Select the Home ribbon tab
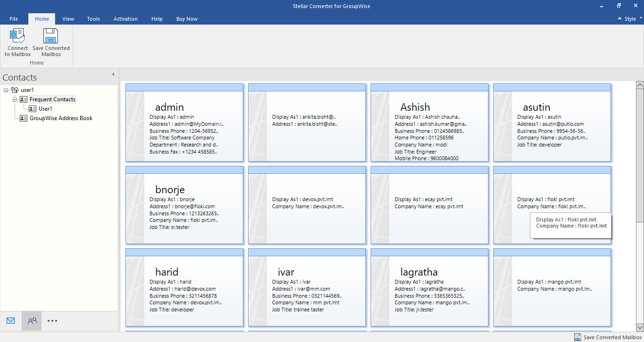This screenshot has height=342, width=644. coord(42,19)
